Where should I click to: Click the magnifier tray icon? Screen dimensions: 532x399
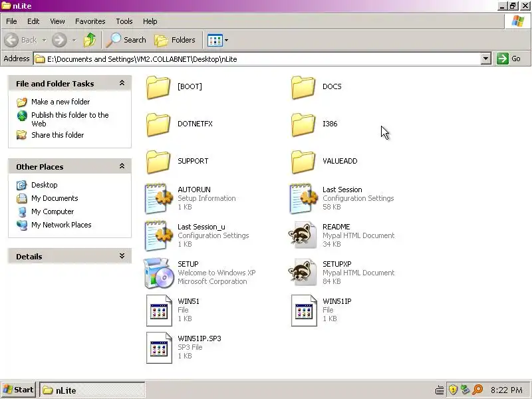point(477,390)
